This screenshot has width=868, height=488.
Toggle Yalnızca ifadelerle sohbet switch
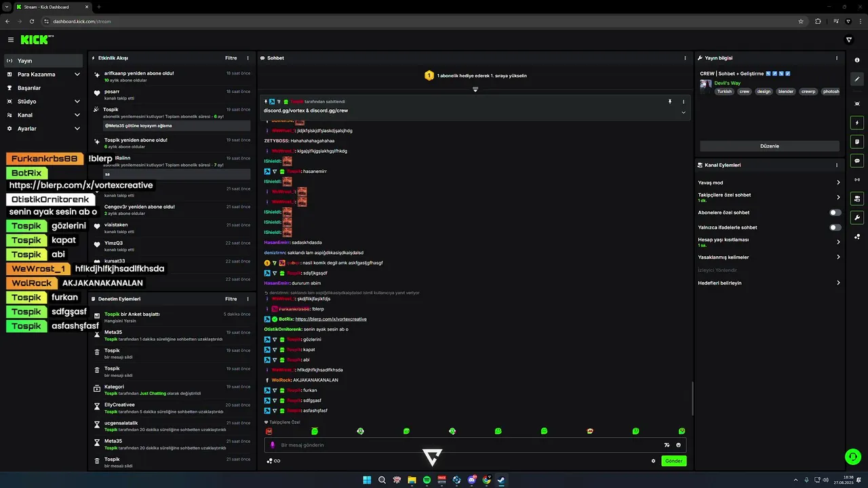835,227
